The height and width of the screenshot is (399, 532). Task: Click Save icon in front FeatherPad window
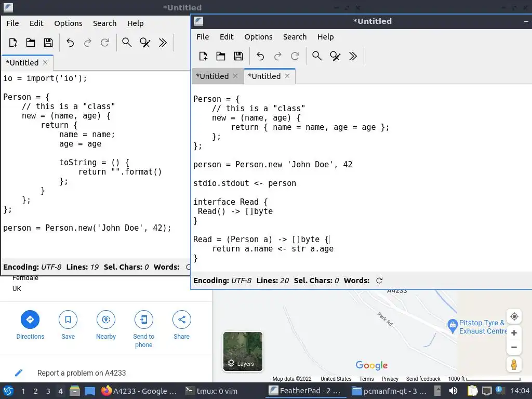(238, 56)
